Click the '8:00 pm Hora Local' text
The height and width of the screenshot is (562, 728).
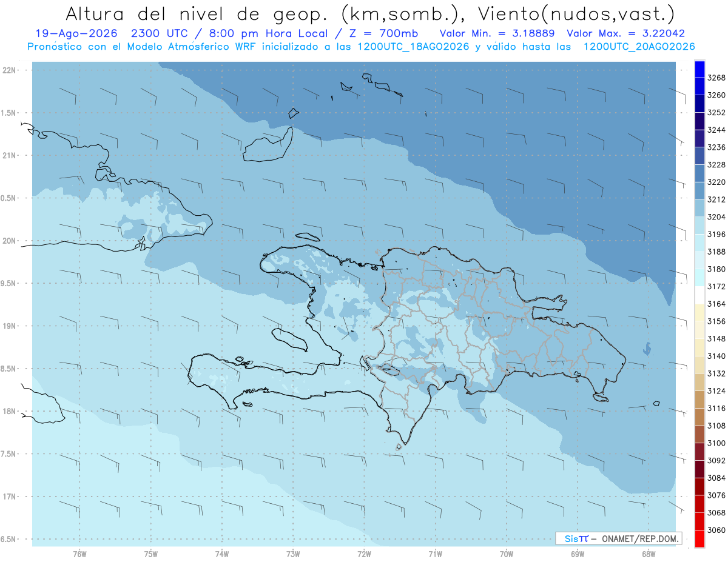coord(269,33)
